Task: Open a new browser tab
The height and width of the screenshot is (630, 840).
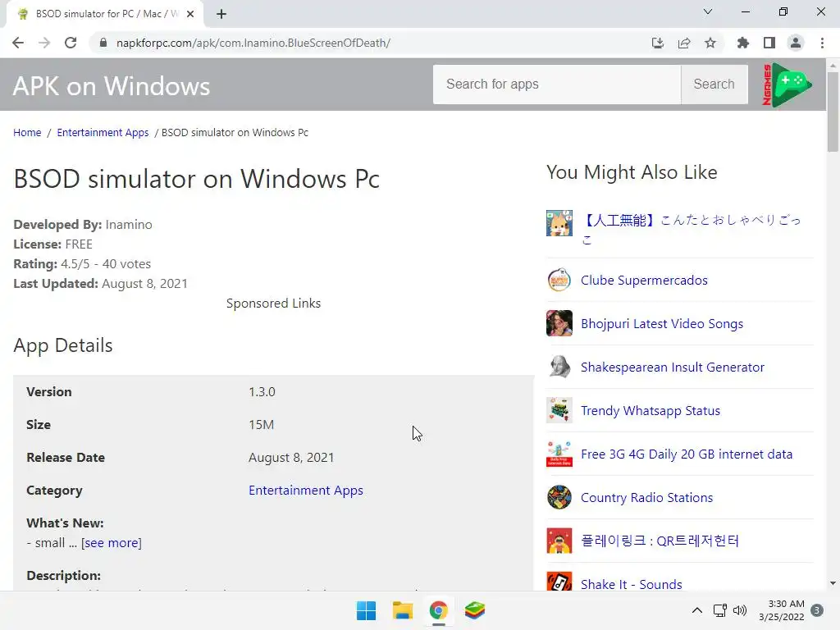Action: tap(221, 14)
